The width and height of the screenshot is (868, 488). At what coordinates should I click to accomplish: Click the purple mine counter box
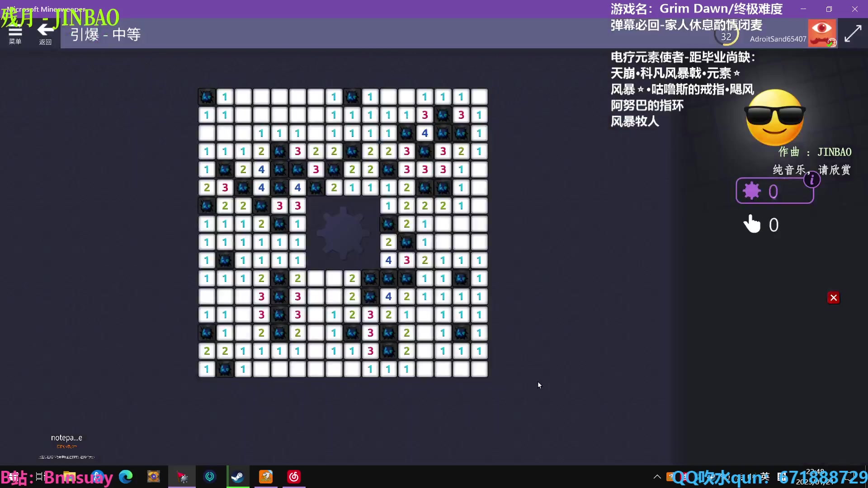click(774, 191)
